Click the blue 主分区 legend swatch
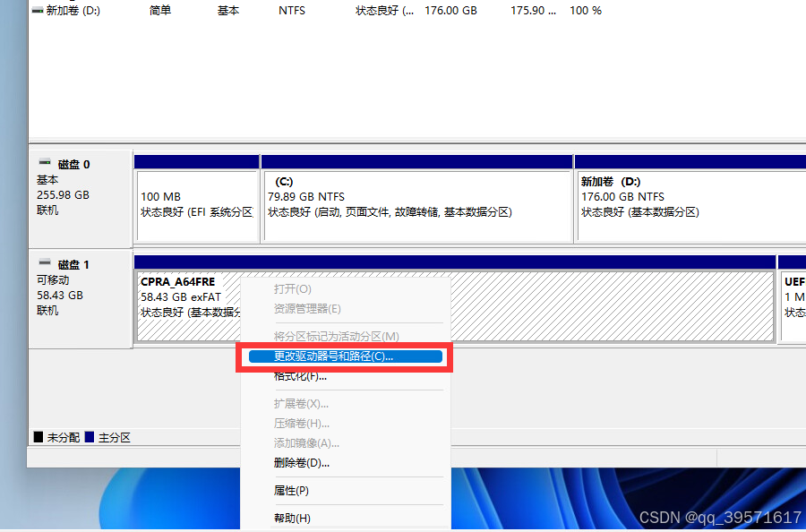The width and height of the screenshot is (806, 532). click(90, 437)
